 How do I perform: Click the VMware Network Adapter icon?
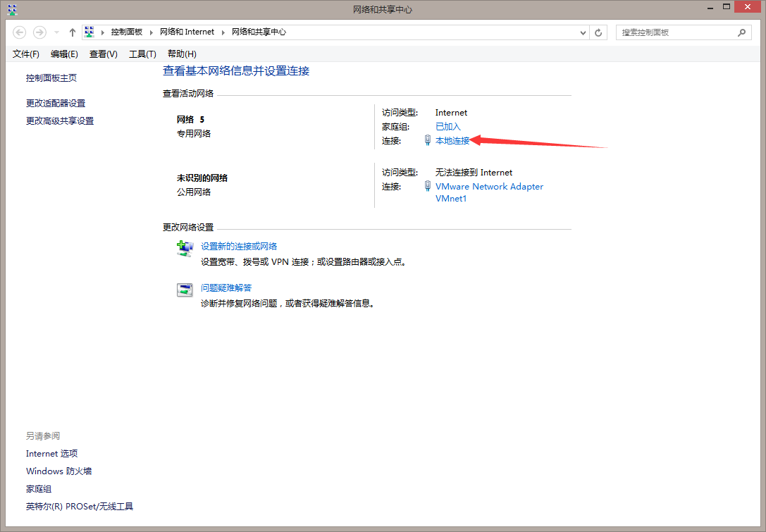(x=428, y=187)
